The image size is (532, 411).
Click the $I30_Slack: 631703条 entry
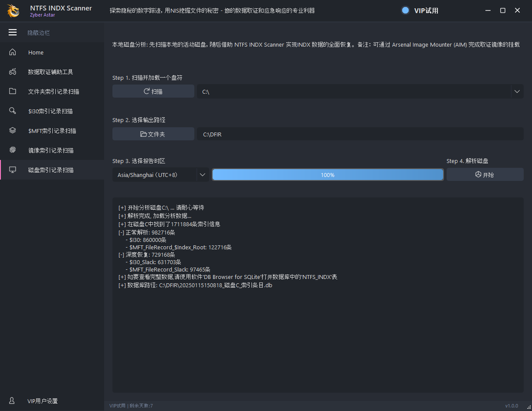point(153,262)
